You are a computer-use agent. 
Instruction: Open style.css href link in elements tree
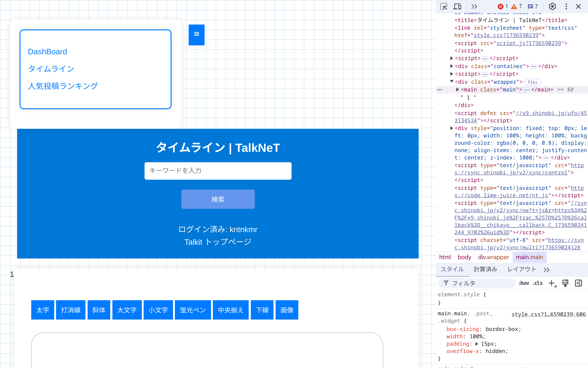[506, 35]
